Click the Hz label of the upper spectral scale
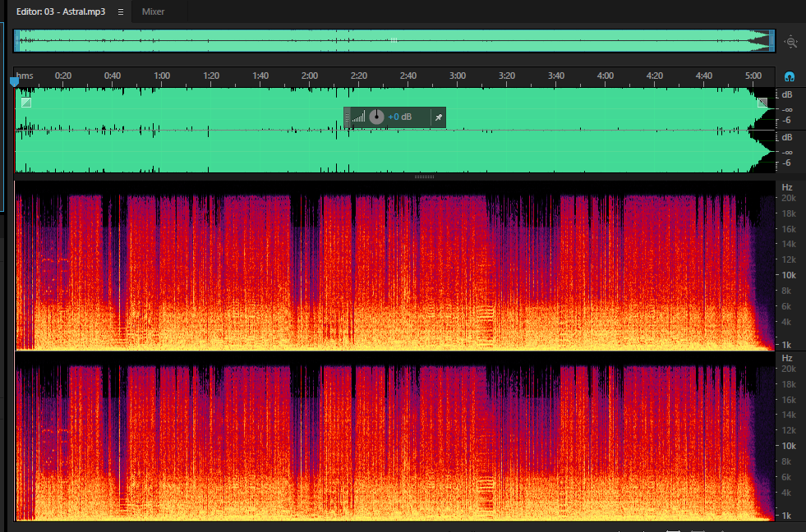The height and width of the screenshot is (532, 806). pyautogui.click(x=787, y=187)
